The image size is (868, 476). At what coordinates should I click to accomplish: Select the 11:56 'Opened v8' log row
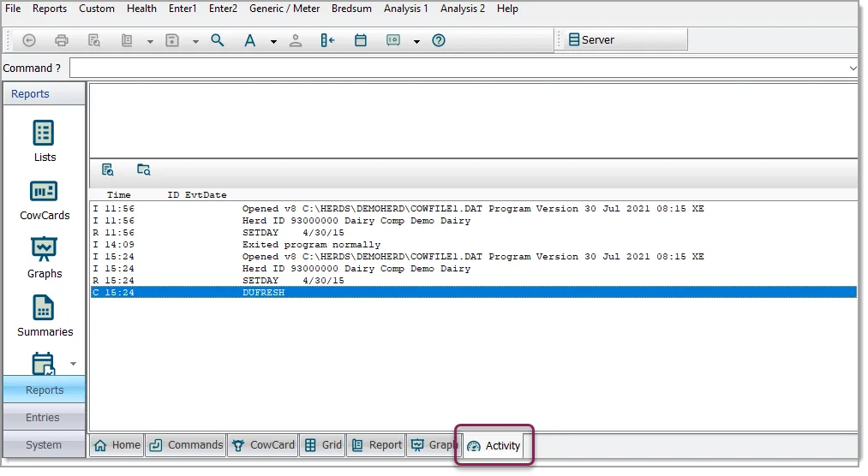click(x=474, y=208)
